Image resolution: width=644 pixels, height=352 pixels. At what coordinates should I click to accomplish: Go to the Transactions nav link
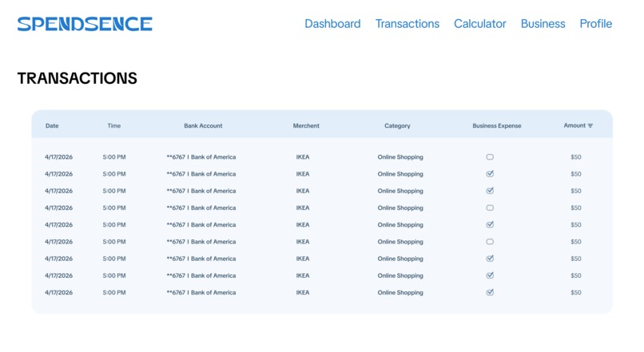click(407, 24)
